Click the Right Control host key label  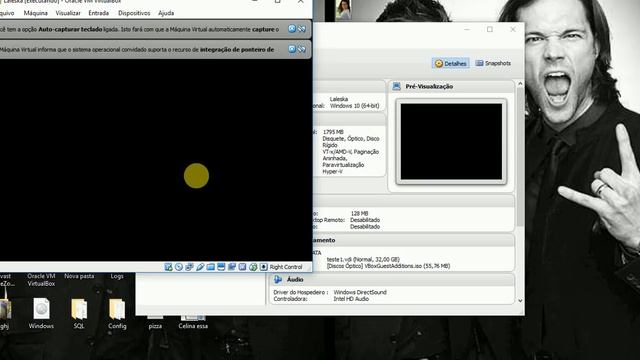(286, 267)
